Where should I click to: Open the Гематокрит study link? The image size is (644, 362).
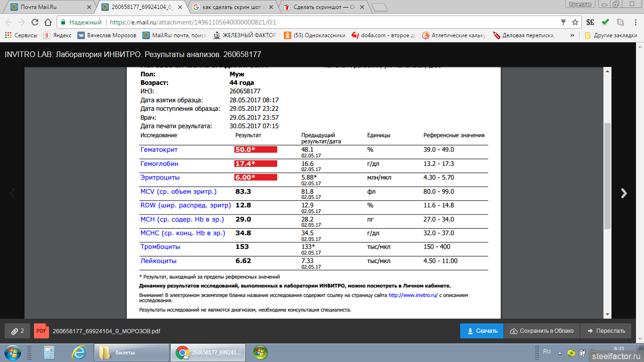(x=159, y=149)
